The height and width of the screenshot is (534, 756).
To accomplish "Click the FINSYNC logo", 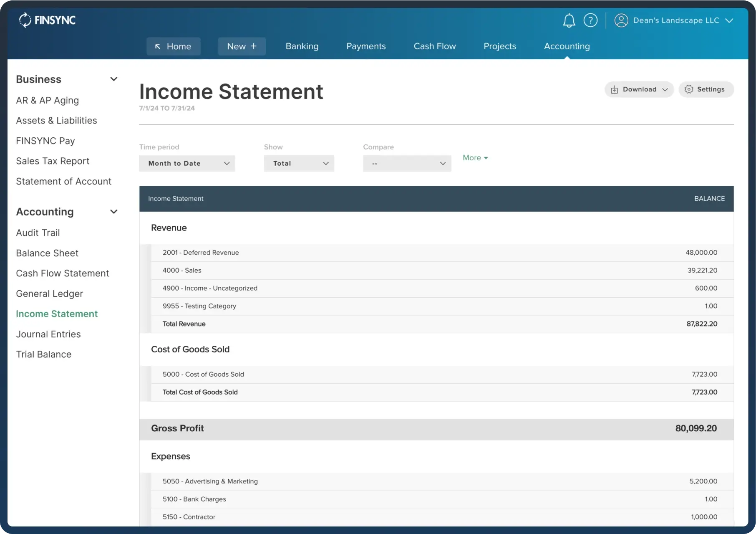I will 47,20.
